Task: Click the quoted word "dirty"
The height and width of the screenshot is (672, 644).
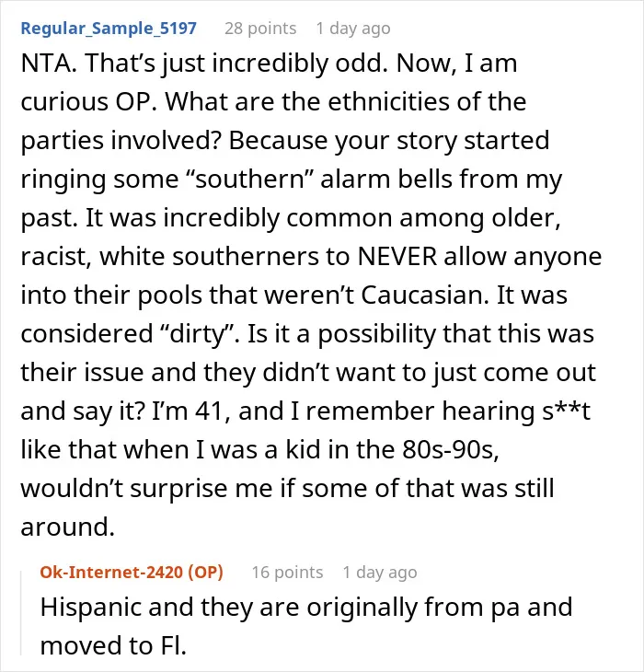Action: pyautogui.click(x=200, y=333)
